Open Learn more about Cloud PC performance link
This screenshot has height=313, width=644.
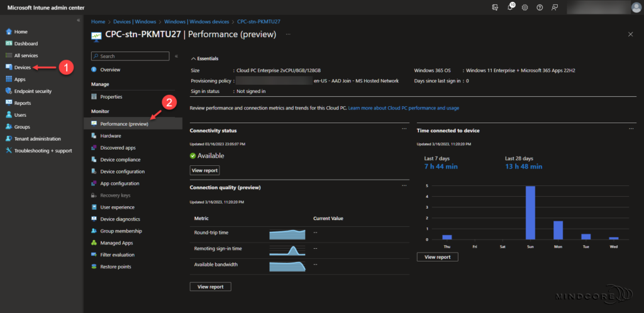point(403,108)
